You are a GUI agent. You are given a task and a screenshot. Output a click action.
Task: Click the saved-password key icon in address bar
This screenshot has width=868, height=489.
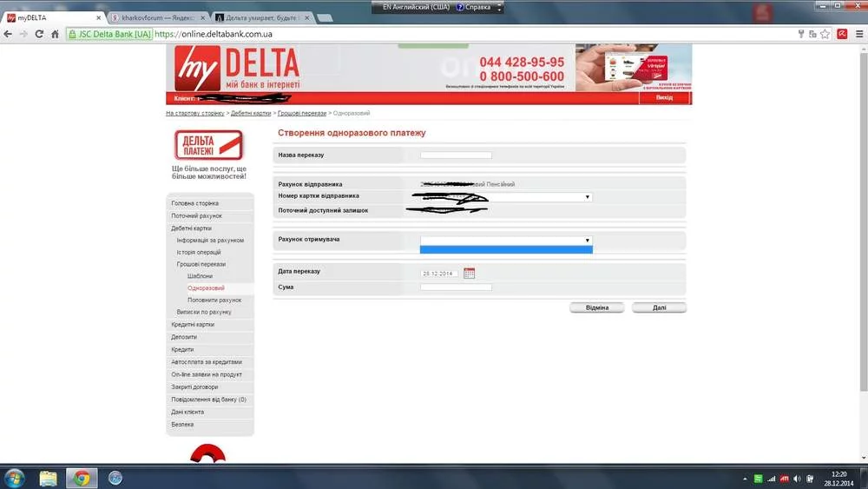[800, 34]
